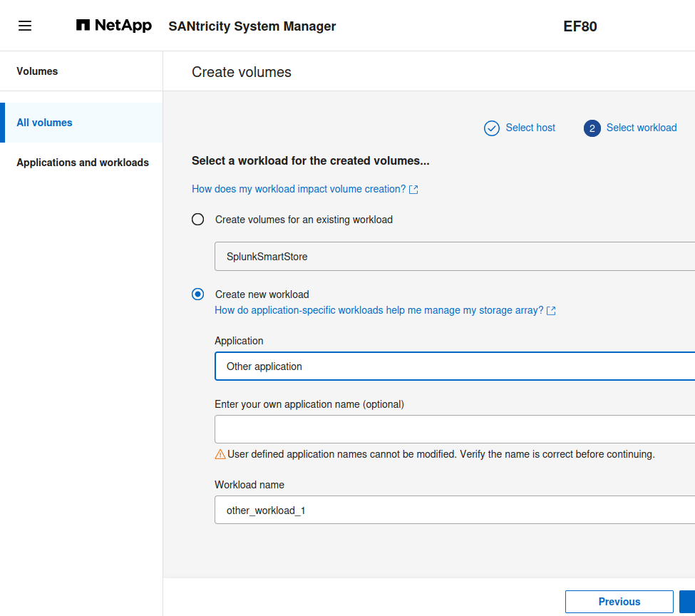
Task: Click the step 2 circle icon
Action: (x=592, y=128)
